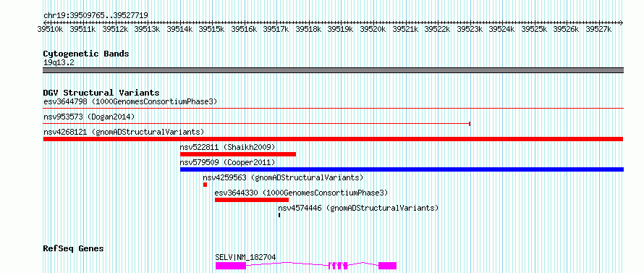Click the esv3644798 structural variant line
644x273 pixels.
point(333,109)
